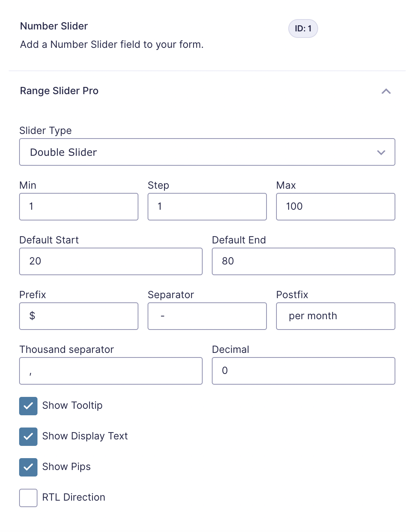Click the Prefix field with dollar sign

(79, 316)
